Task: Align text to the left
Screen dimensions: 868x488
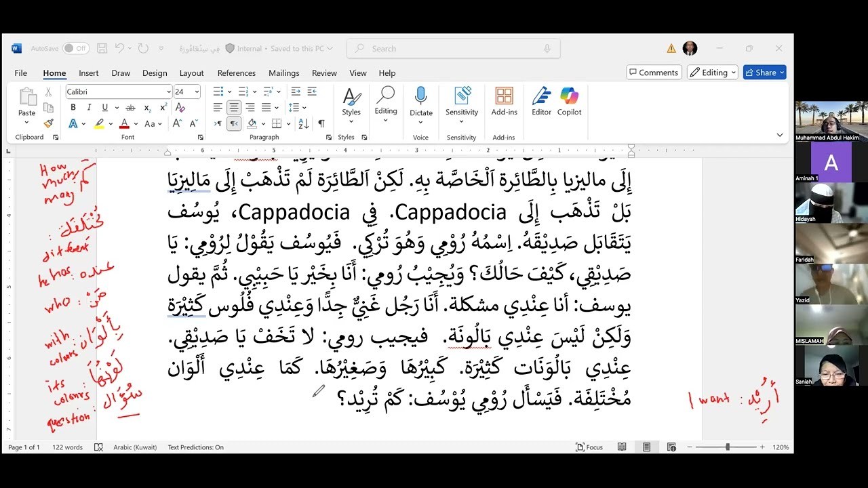Action: point(218,108)
